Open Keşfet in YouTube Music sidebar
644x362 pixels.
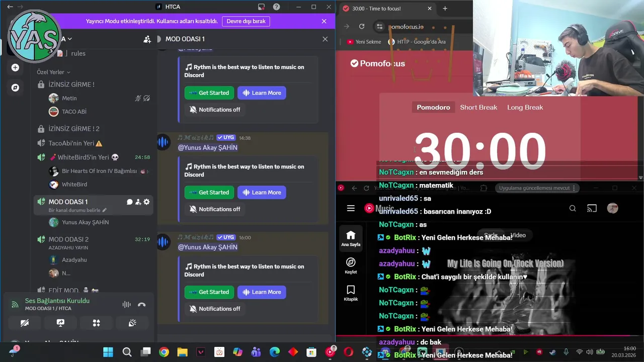[351, 266]
